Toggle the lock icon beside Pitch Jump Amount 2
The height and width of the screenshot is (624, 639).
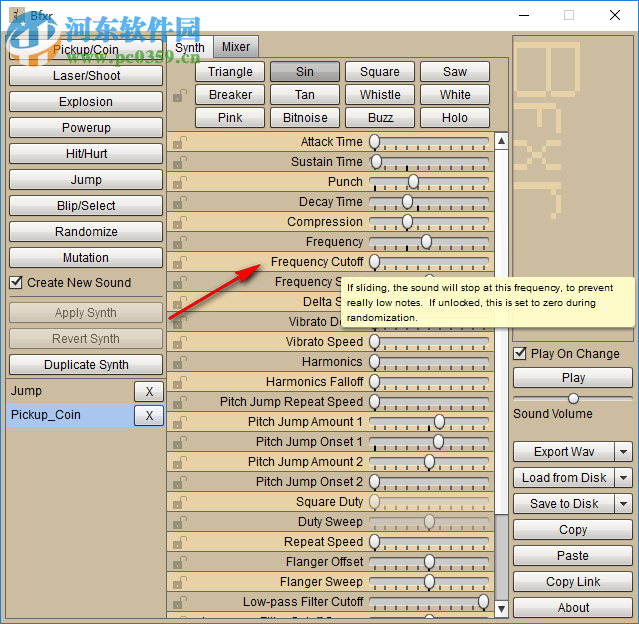click(180, 462)
